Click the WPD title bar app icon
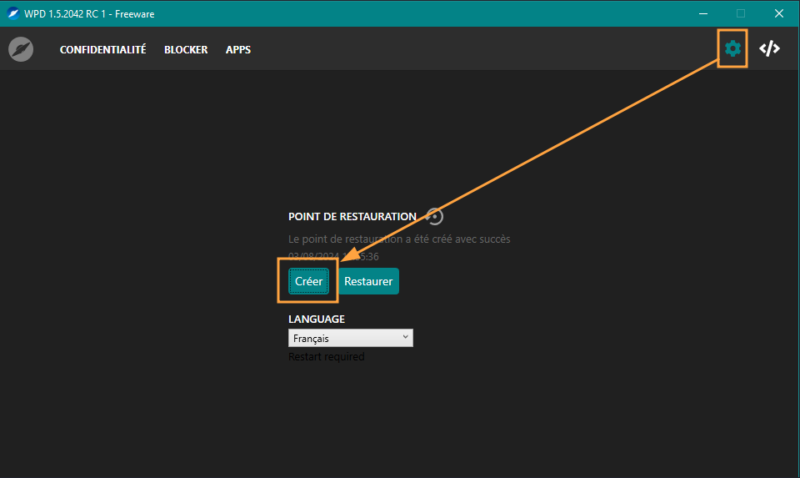The width and height of the screenshot is (800, 478). click(x=13, y=14)
